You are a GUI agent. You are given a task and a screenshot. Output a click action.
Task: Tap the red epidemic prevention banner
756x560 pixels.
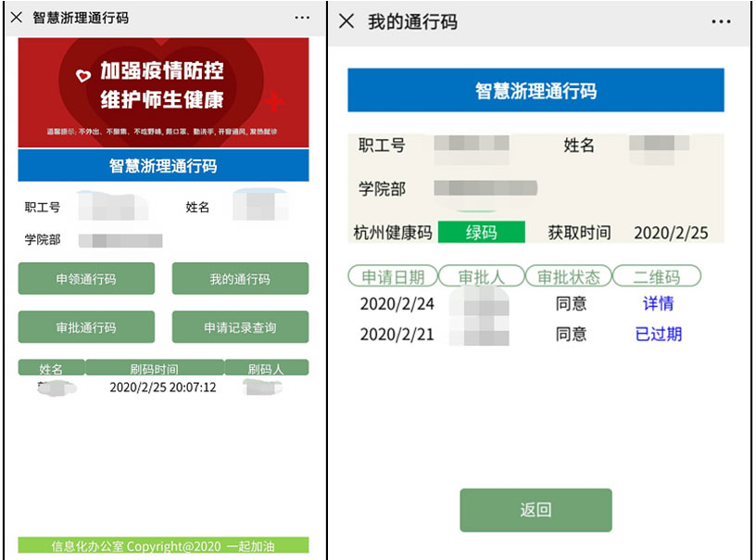pyautogui.click(x=163, y=93)
